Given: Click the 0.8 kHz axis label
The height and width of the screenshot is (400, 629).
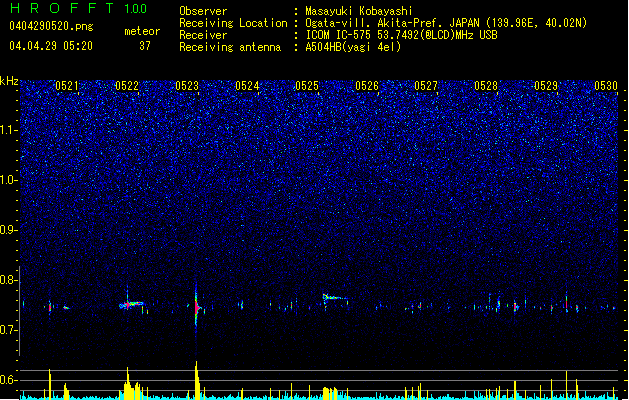Looking at the screenshot, I should coord(9,280).
